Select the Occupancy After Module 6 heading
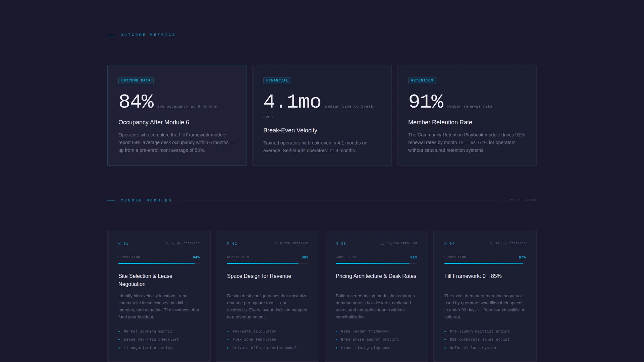This screenshot has width=644, height=362. pos(154,122)
